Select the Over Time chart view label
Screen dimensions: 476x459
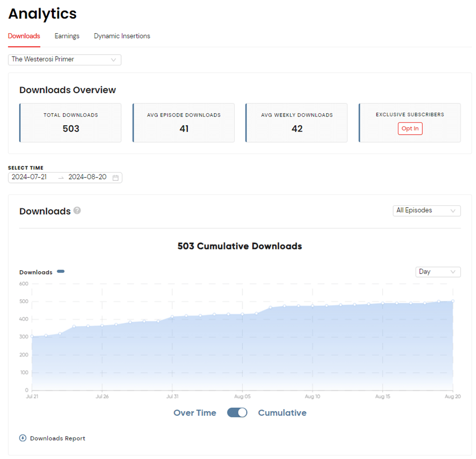[195, 413]
